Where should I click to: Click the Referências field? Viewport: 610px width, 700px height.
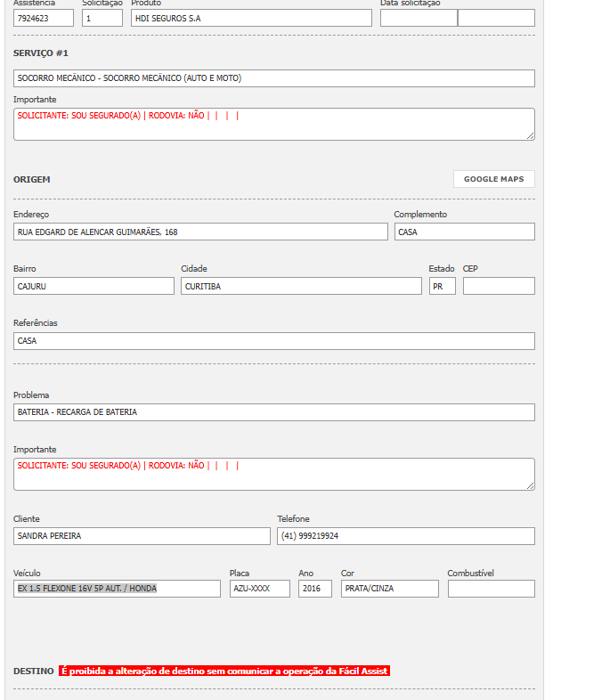273,341
